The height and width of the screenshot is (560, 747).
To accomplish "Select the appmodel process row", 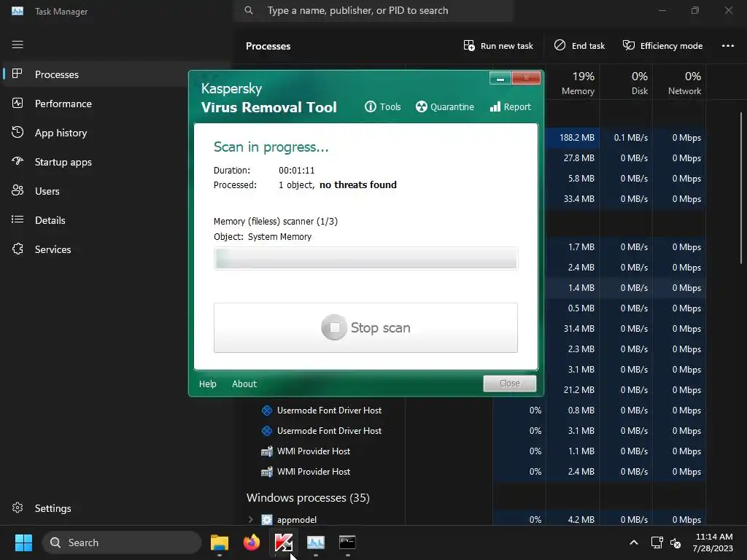I will point(476,519).
